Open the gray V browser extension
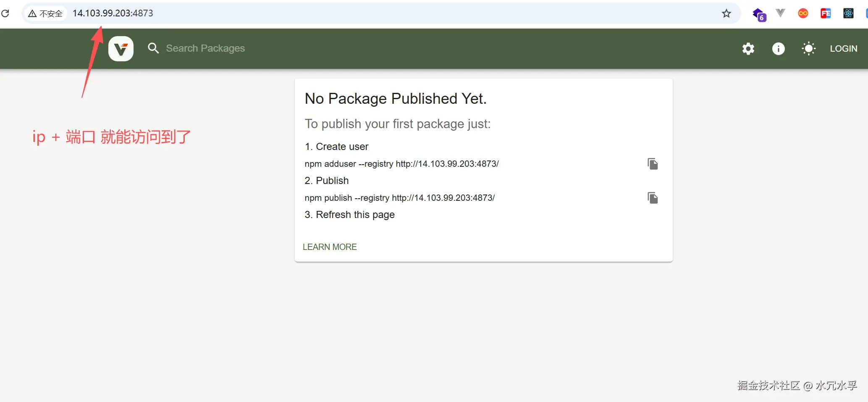Screen dimensions: 868x402 780,13
